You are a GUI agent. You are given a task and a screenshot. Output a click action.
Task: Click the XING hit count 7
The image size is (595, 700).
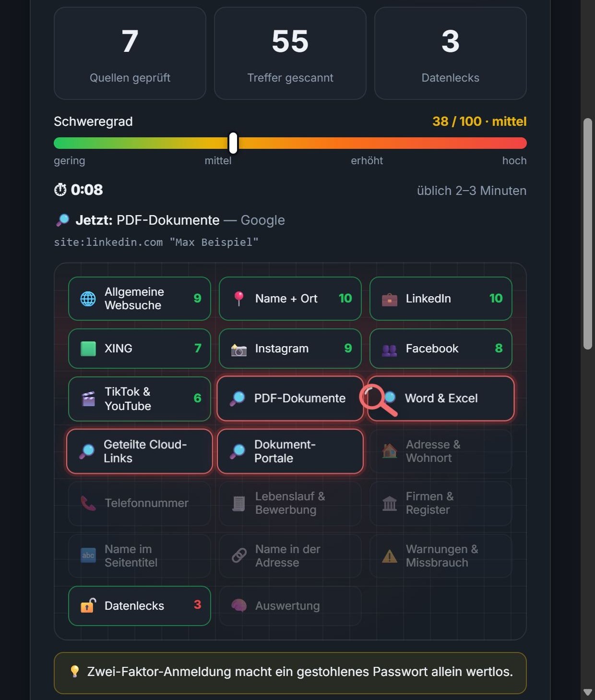click(198, 348)
